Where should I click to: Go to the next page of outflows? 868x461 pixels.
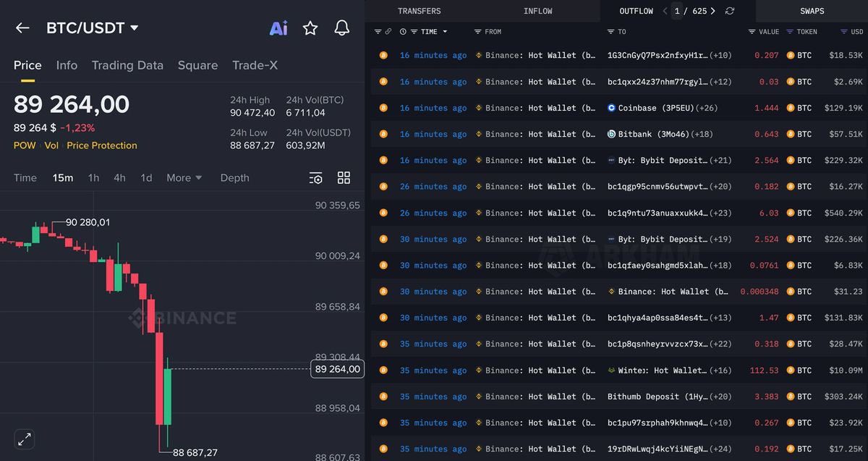712,11
